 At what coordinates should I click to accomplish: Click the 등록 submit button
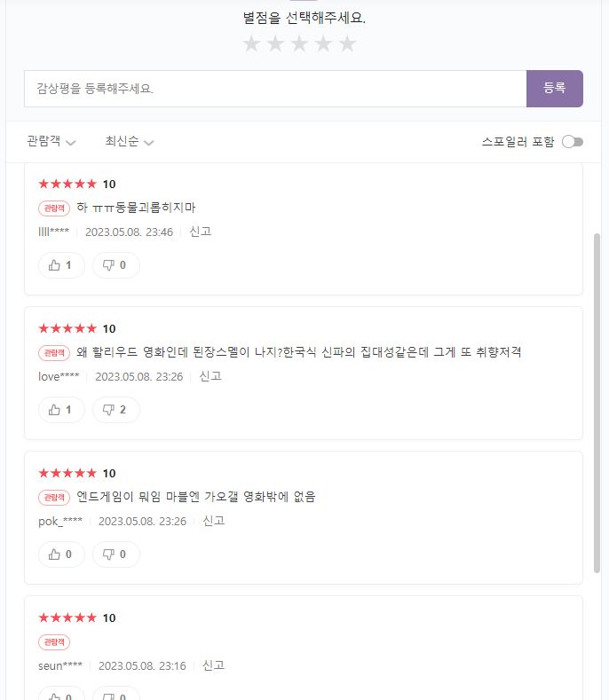tap(555, 89)
